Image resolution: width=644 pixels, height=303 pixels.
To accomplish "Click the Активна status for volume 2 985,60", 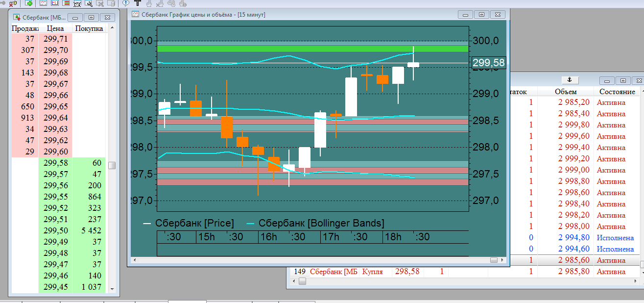I will [611, 260].
